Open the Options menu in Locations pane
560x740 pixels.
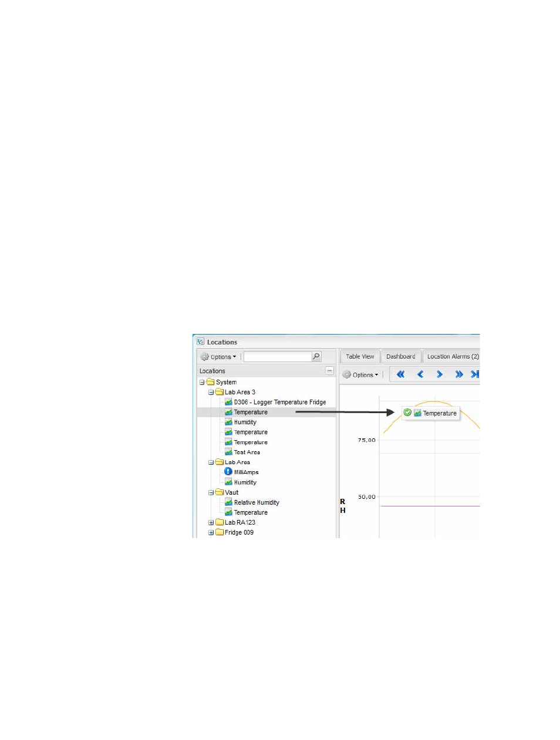tap(218, 357)
